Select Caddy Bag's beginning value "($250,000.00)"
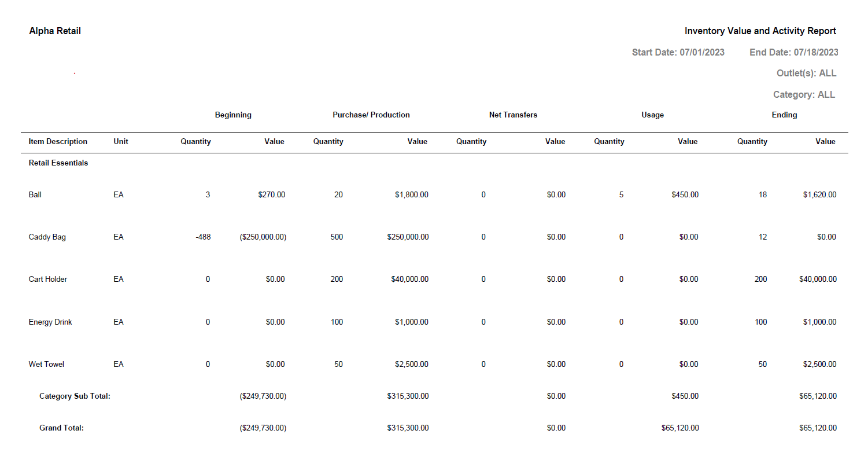Image resolution: width=868 pixels, height=456 pixels. click(x=263, y=237)
